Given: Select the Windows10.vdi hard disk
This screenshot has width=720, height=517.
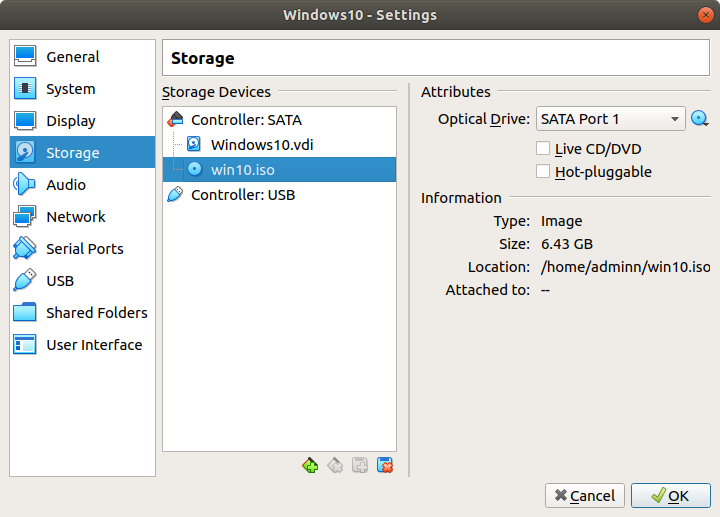Looking at the screenshot, I should coord(279,145).
